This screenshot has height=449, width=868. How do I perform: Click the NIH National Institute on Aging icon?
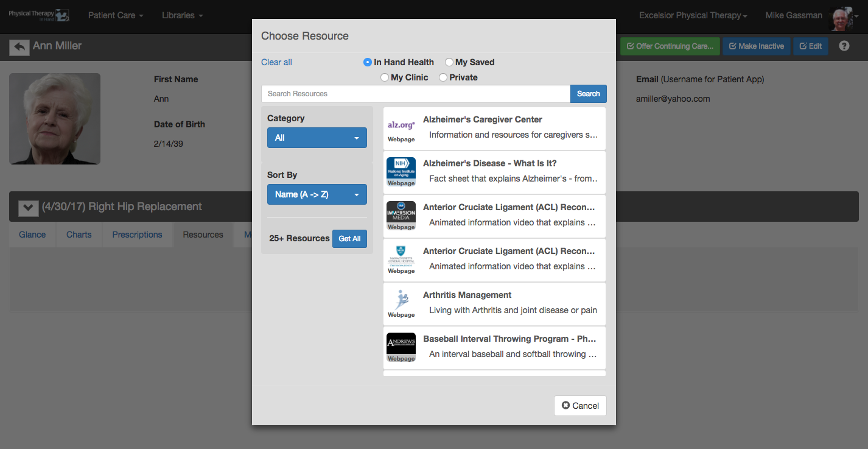tap(401, 169)
